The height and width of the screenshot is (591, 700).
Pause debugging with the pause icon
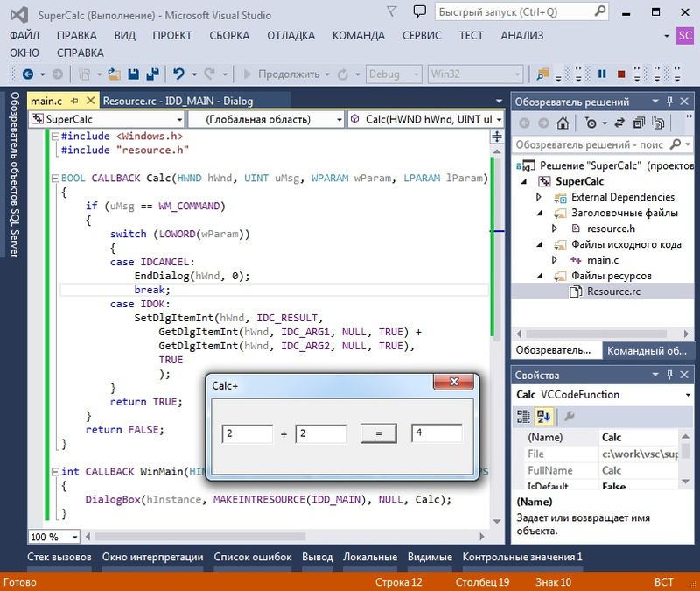click(x=602, y=74)
